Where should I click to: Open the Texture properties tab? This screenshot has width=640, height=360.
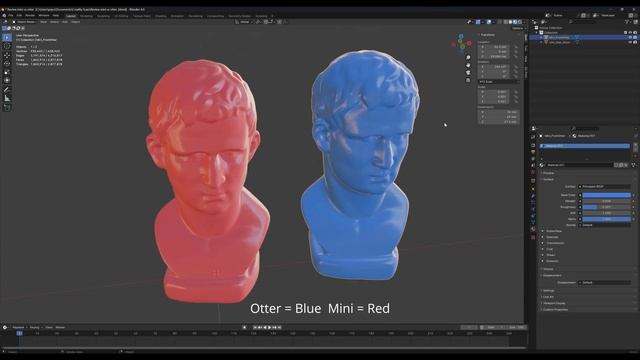click(x=533, y=237)
